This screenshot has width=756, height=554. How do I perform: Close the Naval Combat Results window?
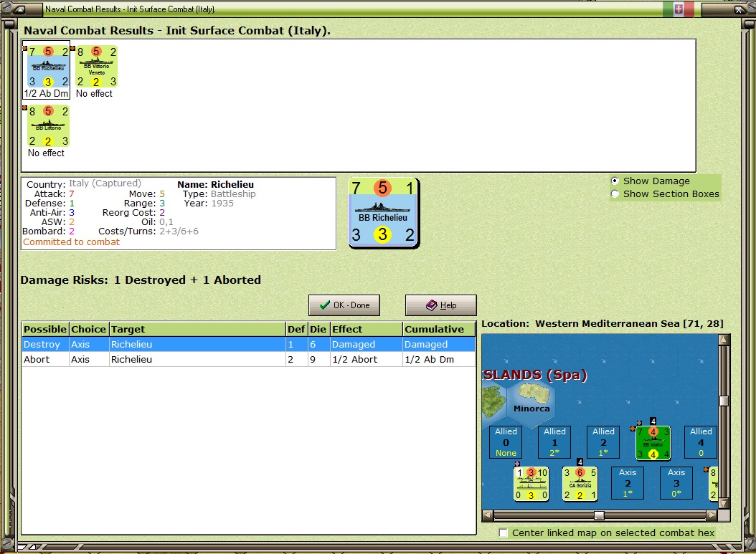739,9
